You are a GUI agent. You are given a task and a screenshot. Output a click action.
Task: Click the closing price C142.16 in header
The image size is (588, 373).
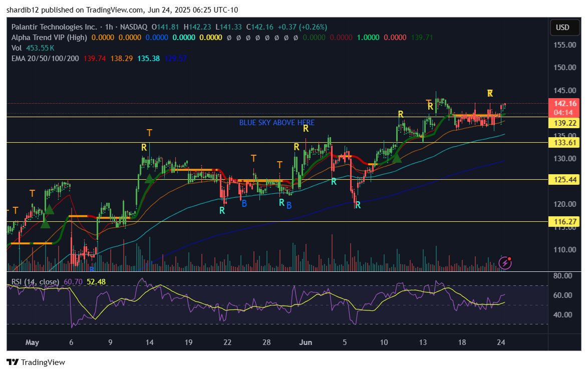click(x=260, y=27)
